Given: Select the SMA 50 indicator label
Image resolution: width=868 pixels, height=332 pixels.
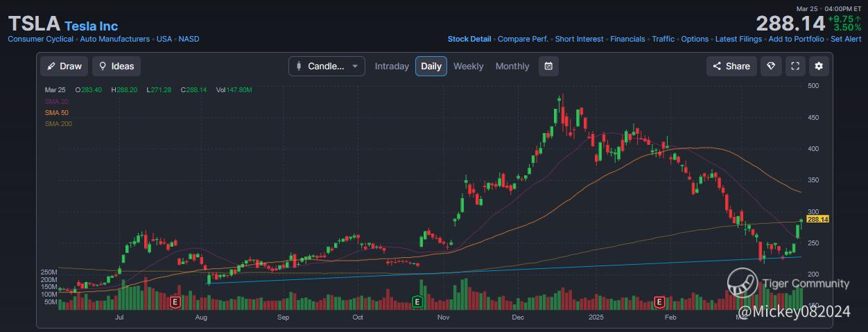Looking at the screenshot, I should [56, 112].
